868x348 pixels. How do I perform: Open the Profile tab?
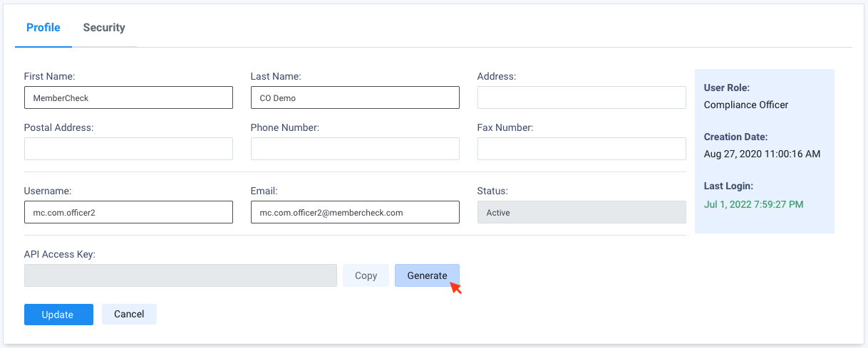tap(43, 28)
